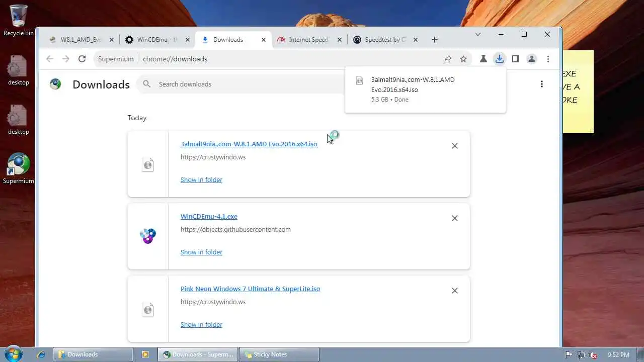Close the W8.1_AMD_Evo tab
The width and height of the screenshot is (644, 362).
(x=112, y=40)
